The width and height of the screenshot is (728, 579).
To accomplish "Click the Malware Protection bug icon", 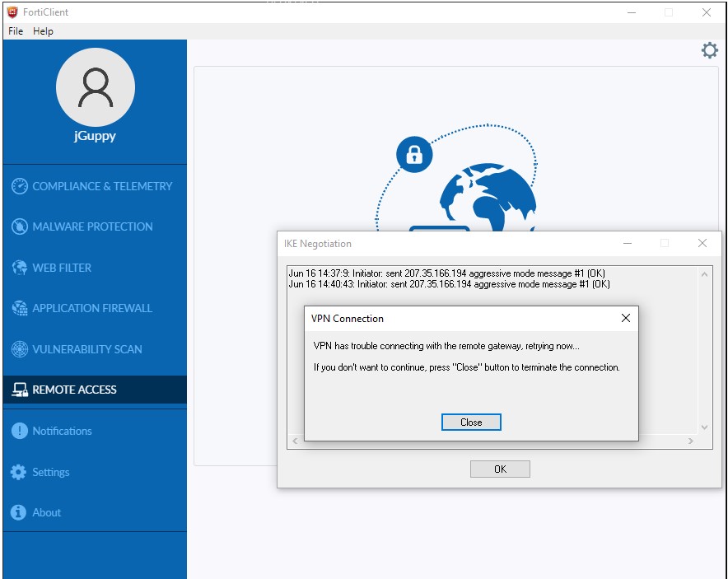I will pyautogui.click(x=20, y=226).
